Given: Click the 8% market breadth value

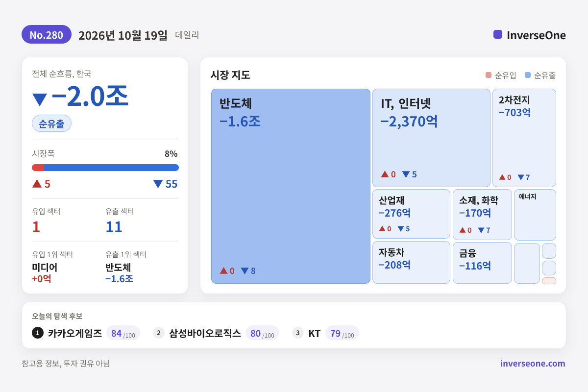Looking at the screenshot, I should pos(171,154).
